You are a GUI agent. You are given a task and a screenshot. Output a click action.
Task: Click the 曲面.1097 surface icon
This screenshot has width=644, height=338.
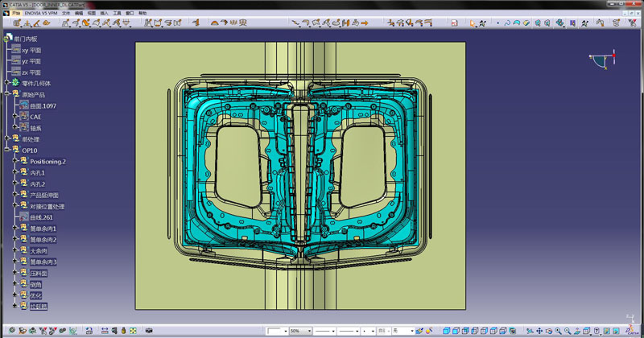point(23,105)
